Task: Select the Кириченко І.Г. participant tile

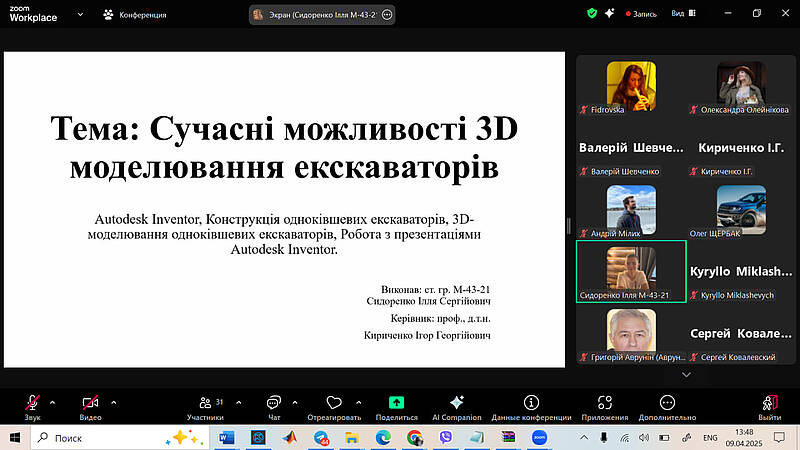Action: 741,148
